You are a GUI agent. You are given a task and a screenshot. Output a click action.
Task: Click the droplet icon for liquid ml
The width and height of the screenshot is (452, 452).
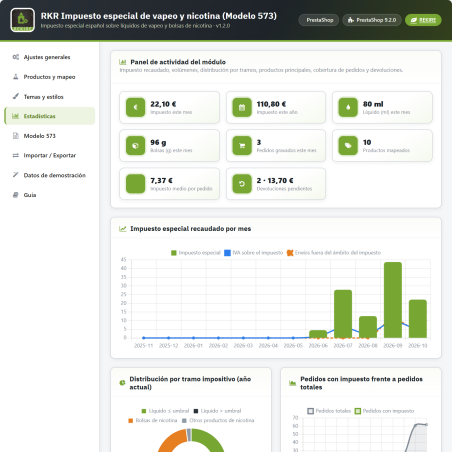point(348,107)
